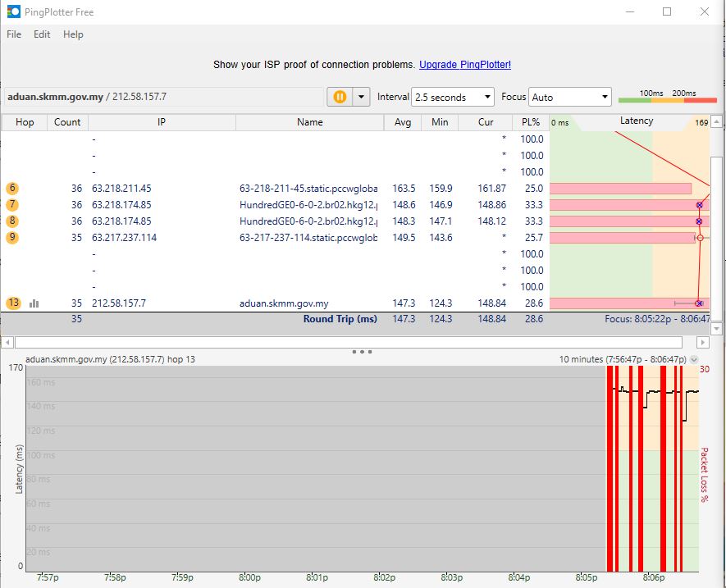726x588 pixels.
Task: Click the PingPlotter app icon in title bar
Action: click(x=13, y=11)
